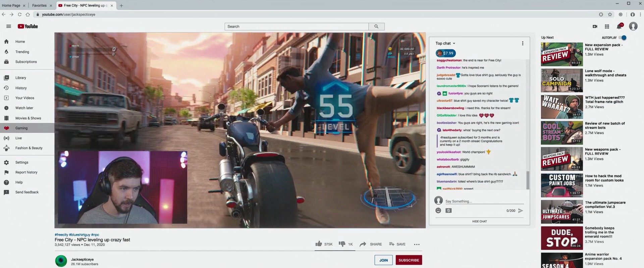
Task: Click the search magnifier button
Action: click(x=376, y=26)
